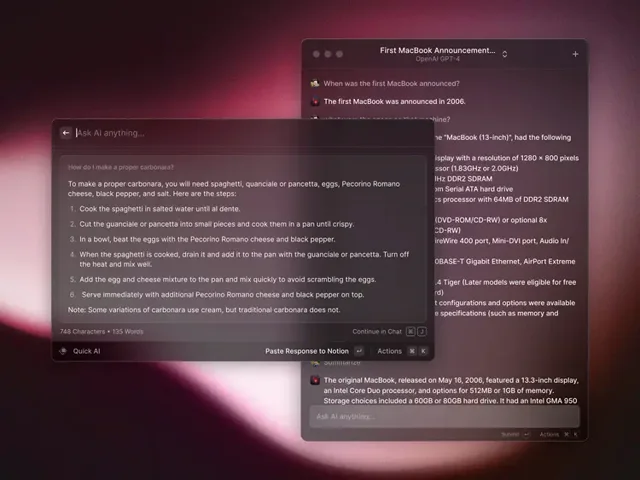
Task: Click the 'First MacBook Announcement...' chat title
Action: pos(438,50)
